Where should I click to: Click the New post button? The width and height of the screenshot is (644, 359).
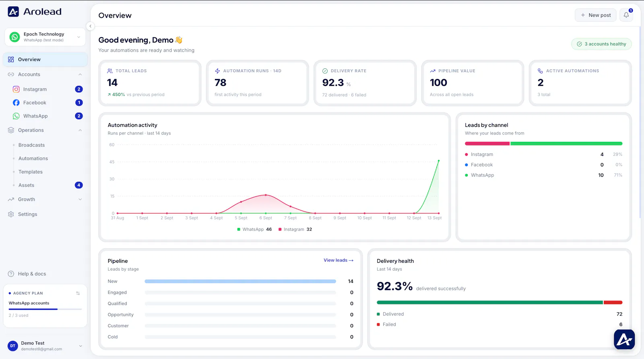tap(595, 15)
